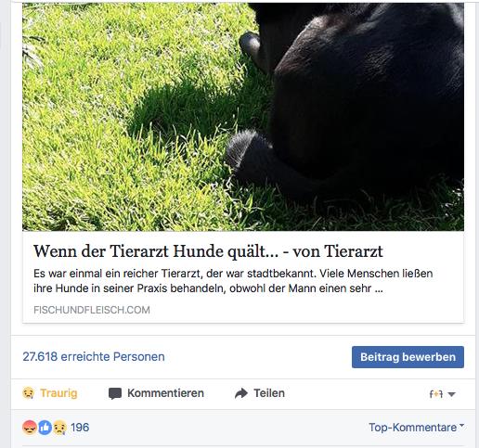Click the small arrow after Top-Kommentare
Screen dimensions: 479x448
tap(462, 425)
